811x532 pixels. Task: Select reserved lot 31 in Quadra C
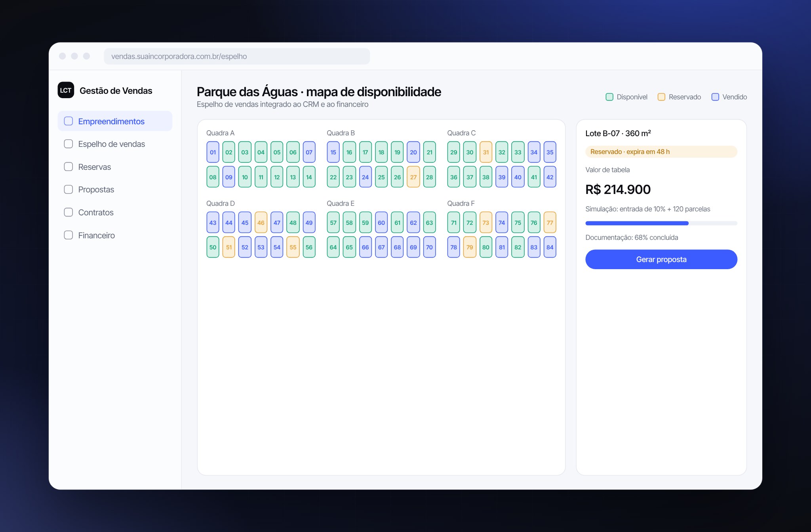click(x=486, y=152)
